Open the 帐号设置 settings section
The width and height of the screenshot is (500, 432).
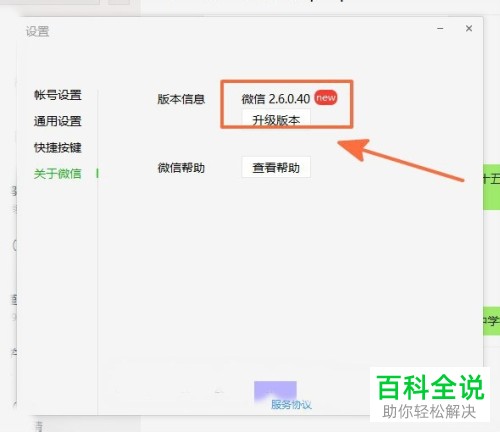(58, 95)
